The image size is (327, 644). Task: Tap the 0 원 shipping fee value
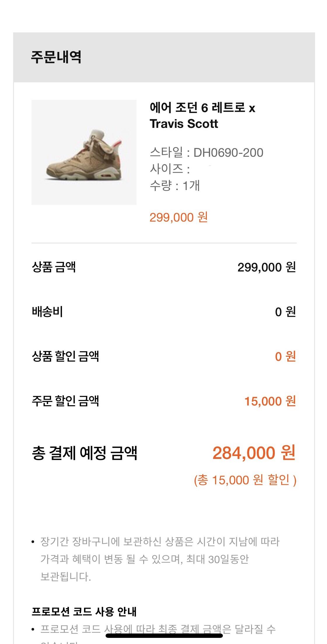[x=285, y=312]
